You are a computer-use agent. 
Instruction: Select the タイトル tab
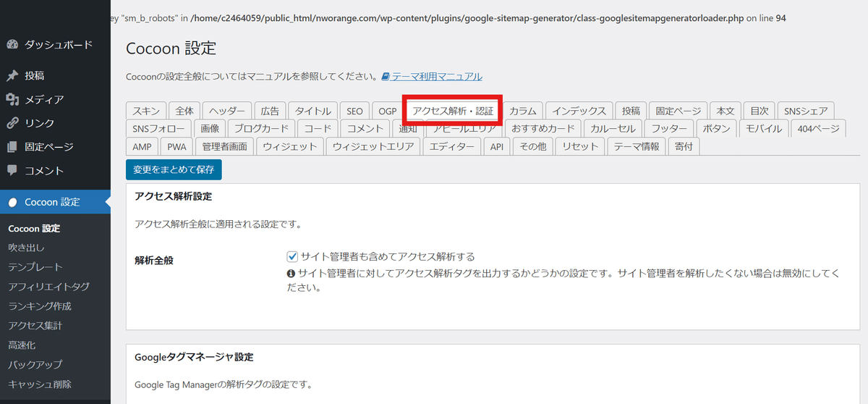point(312,111)
